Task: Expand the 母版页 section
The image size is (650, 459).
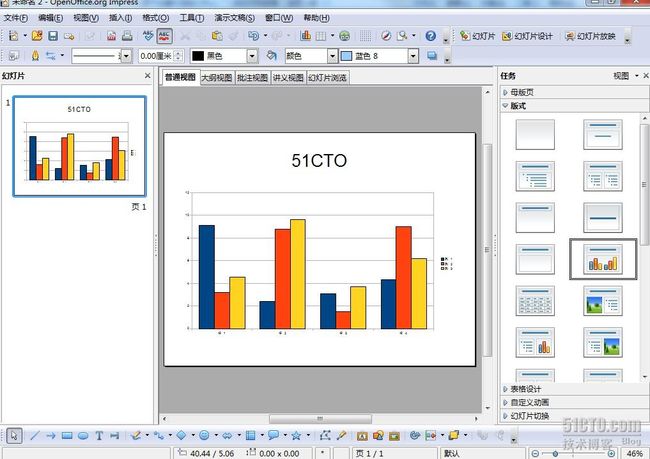Action: (x=574, y=92)
